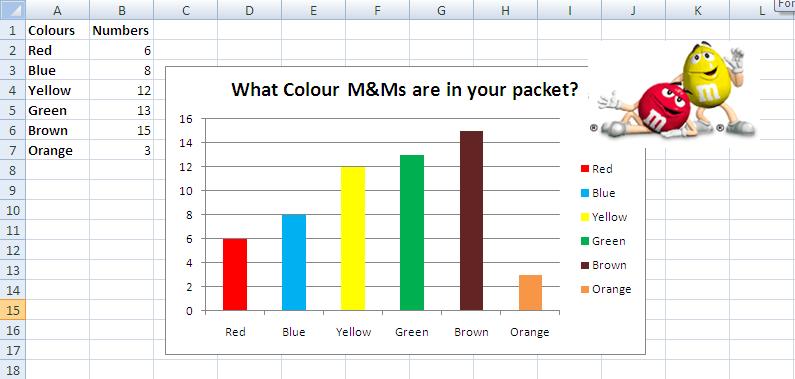Image resolution: width=795 pixels, height=379 pixels.
Task: Select column E header
Action: pos(313,10)
